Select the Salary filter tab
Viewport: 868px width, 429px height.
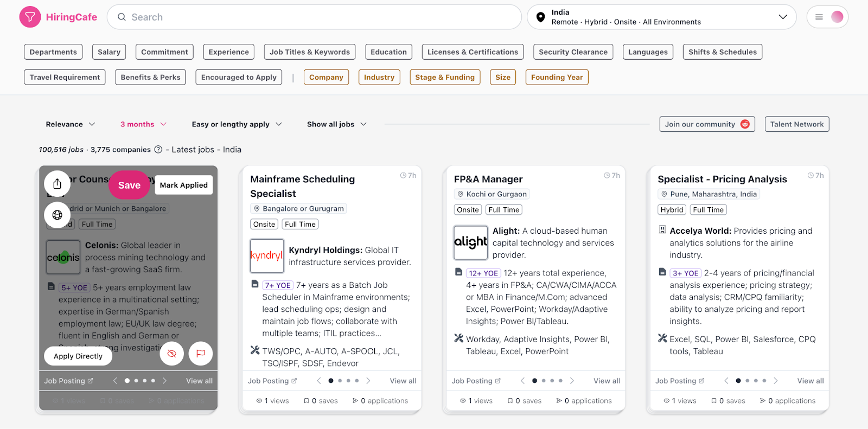point(109,52)
